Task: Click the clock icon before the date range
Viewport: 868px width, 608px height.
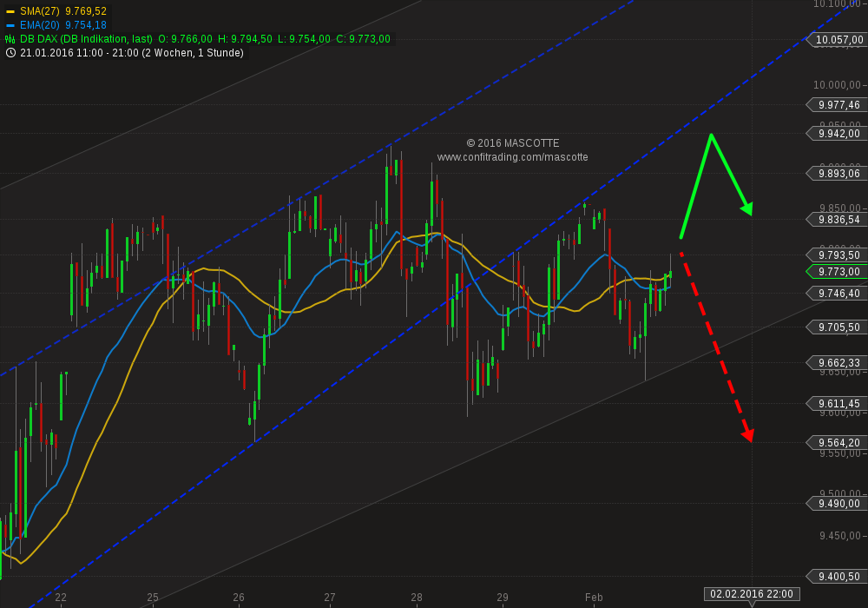Action: [10, 53]
